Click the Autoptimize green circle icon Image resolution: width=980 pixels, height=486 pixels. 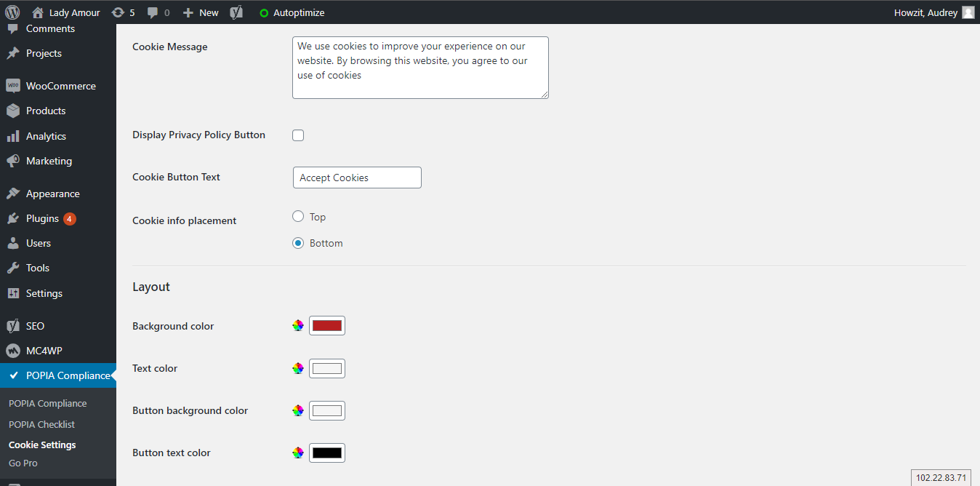pyautogui.click(x=264, y=13)
